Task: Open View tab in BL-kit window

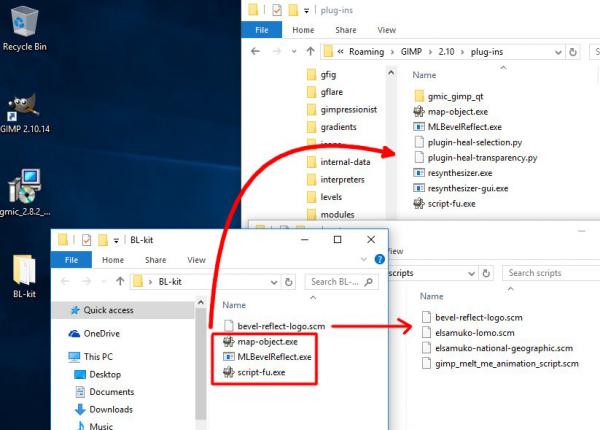Action: tap(196, 260)
